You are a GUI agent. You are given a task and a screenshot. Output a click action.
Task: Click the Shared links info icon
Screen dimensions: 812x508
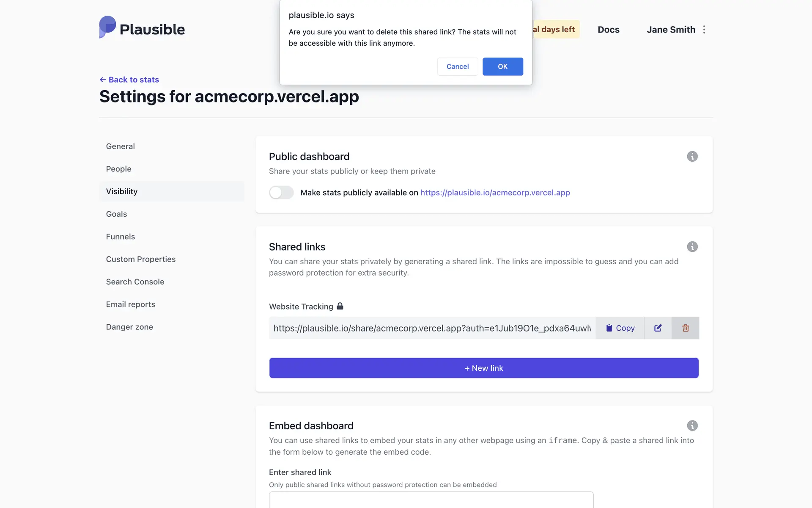click(692, 247)
